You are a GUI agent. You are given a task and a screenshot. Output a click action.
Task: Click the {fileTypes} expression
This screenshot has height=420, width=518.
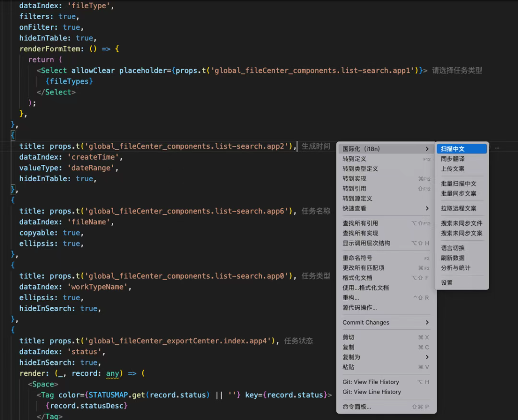coord(70,81)
